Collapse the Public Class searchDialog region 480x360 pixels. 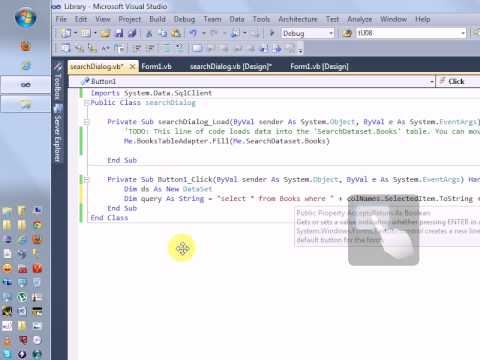86,103
